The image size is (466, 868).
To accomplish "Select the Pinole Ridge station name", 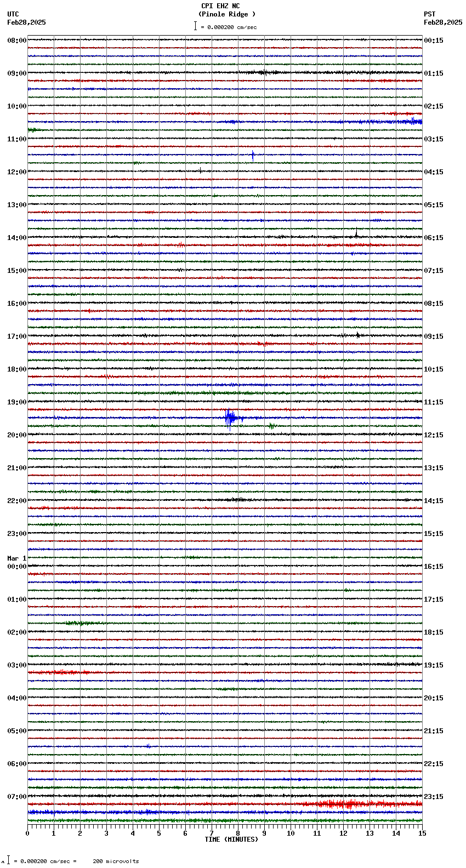I will [x=227, y=14].
